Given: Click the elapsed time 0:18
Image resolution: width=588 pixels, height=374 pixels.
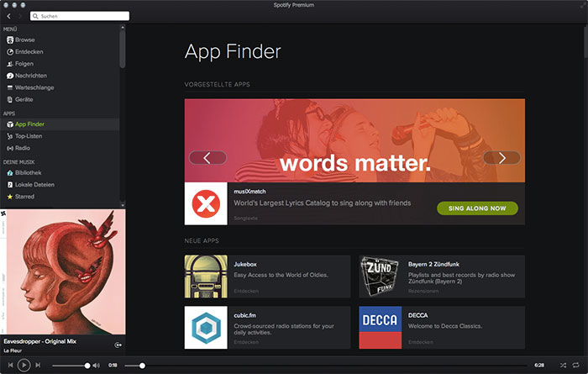Looking at the screenshot, I should pyautogui.click(x=113, y=365).
